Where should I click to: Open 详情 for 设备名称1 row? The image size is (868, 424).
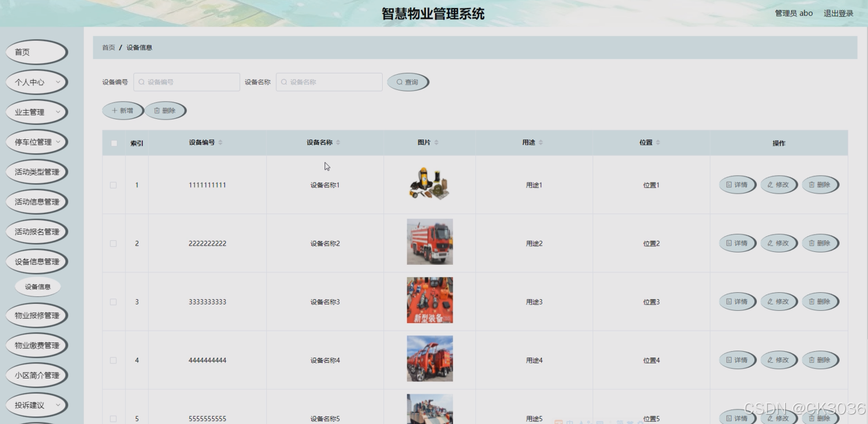coord(738,185)
